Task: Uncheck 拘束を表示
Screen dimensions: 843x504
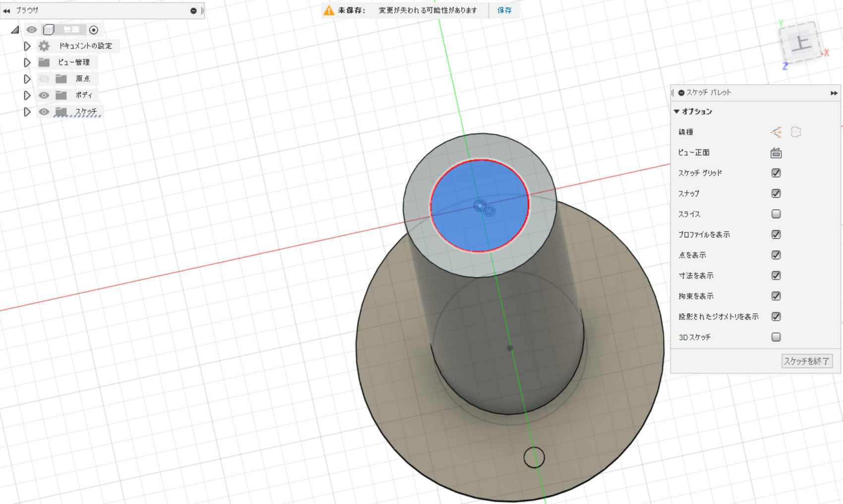Action: [x=776, y=296]
